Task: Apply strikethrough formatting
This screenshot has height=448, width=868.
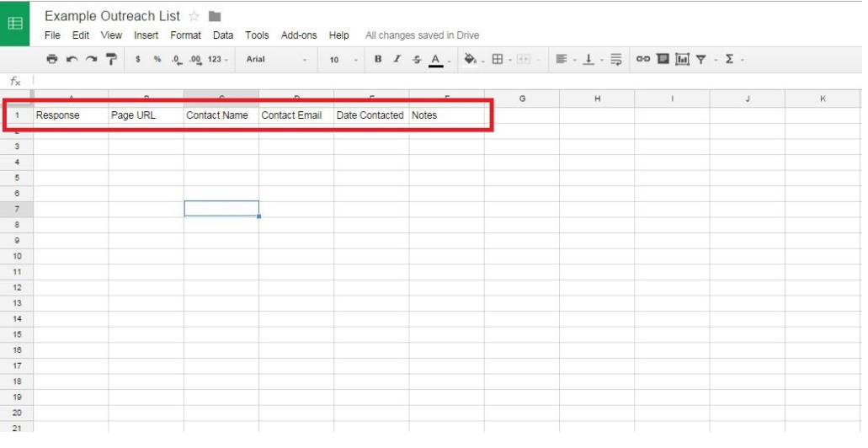Action: [x=416, y=60]
